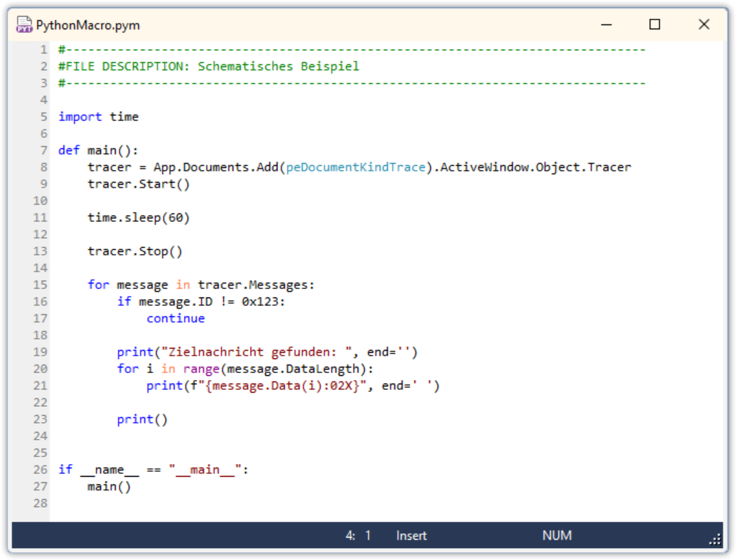Image resolution: width=736 pixels, height=560 pixels.
Task: Click on the PythonMacro.pym title text
Action: [x=88, y=25]
